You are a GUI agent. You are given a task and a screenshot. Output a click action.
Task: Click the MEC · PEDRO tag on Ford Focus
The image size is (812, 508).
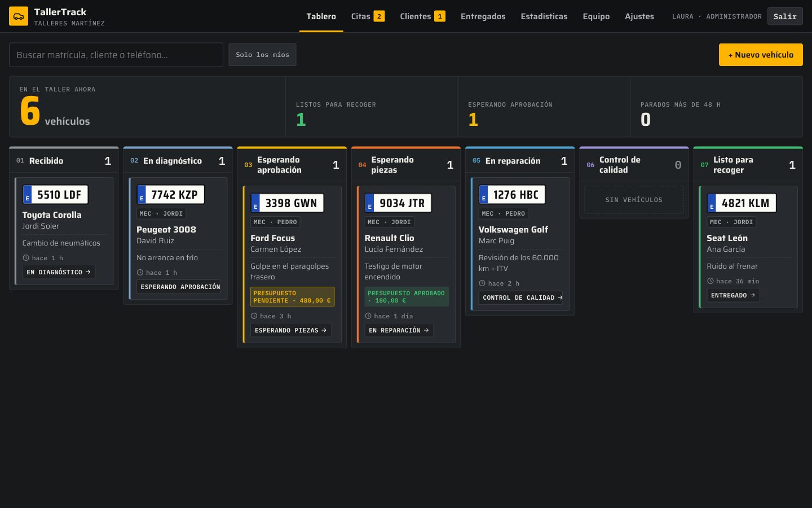275,222
